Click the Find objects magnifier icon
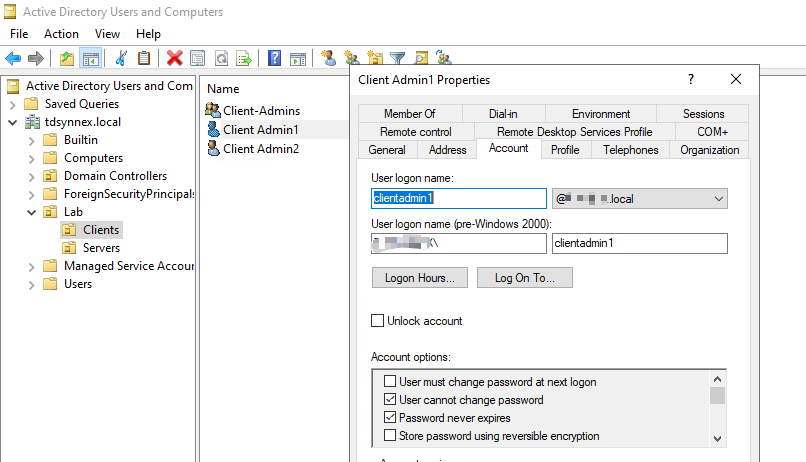Screen dimensions: 806x462 click(x=421, y=58)
